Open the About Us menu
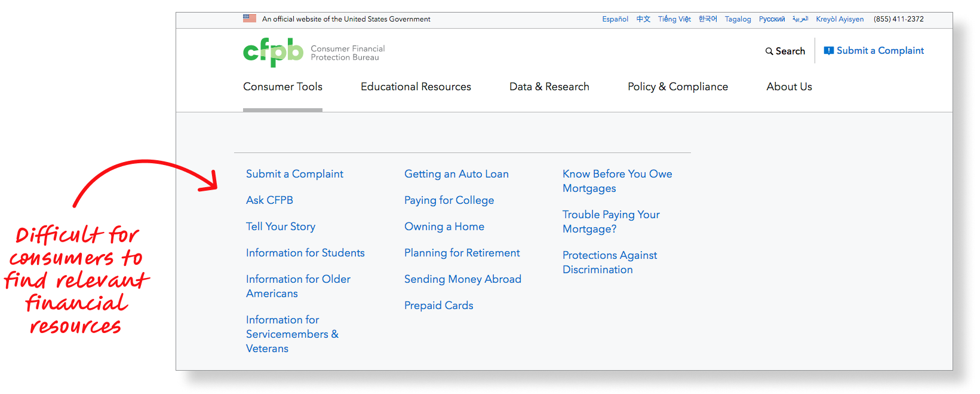The width and height of the screenshot is (980, 394). pyautogui.click(x=789, y=87)
